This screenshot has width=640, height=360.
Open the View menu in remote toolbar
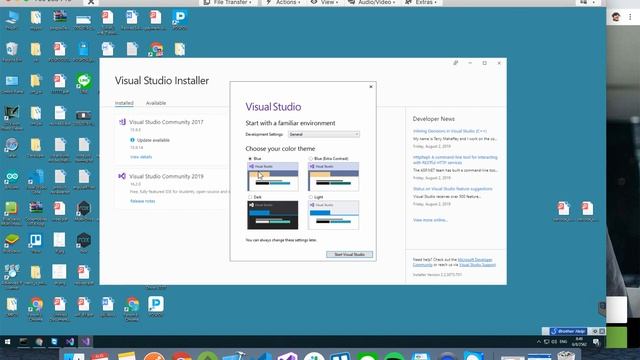[x=324, y=2]
